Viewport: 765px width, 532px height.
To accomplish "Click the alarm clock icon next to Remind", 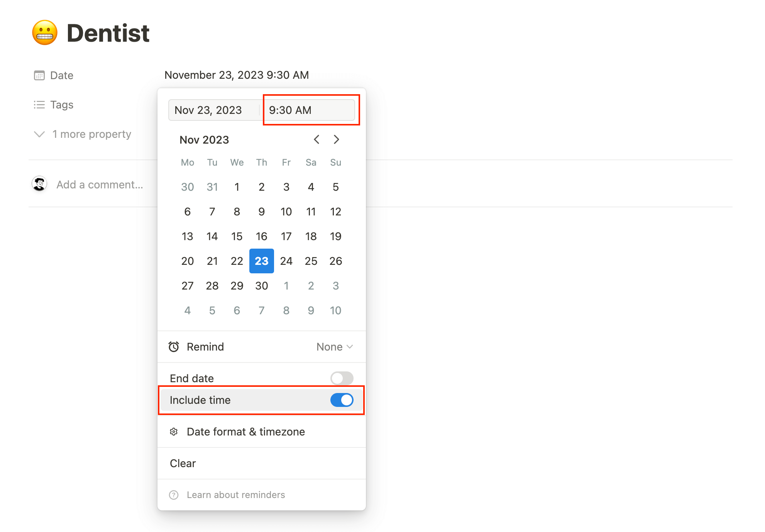I will point(174,347).
